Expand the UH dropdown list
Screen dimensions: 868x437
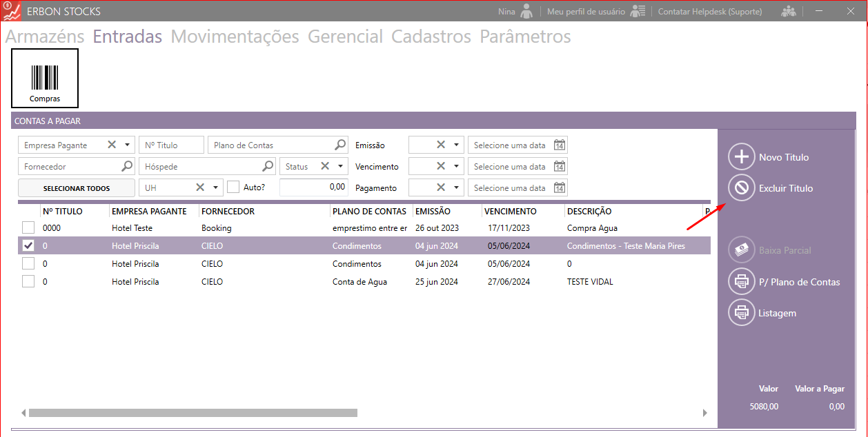[215, 187]
